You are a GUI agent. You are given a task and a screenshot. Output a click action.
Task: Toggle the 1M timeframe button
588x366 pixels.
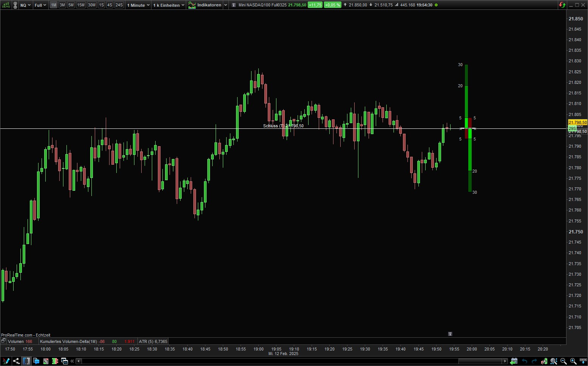(x=54, y=5)
